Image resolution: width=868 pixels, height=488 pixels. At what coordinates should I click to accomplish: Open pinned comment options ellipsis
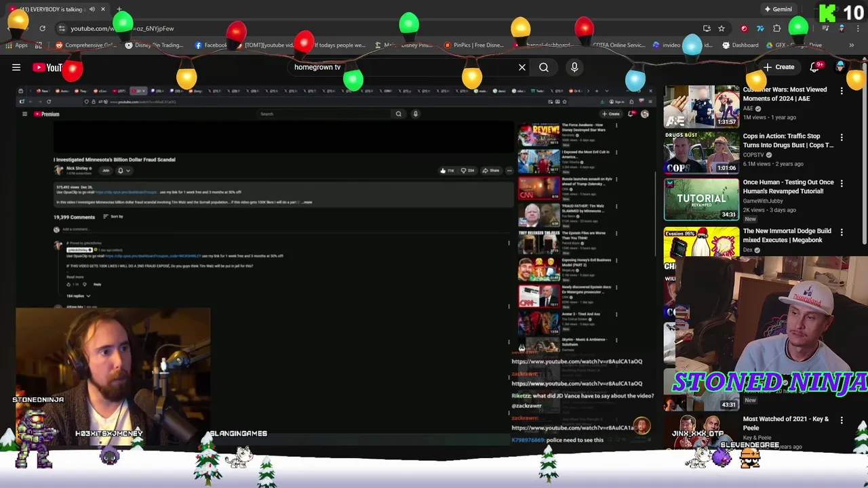509,243
